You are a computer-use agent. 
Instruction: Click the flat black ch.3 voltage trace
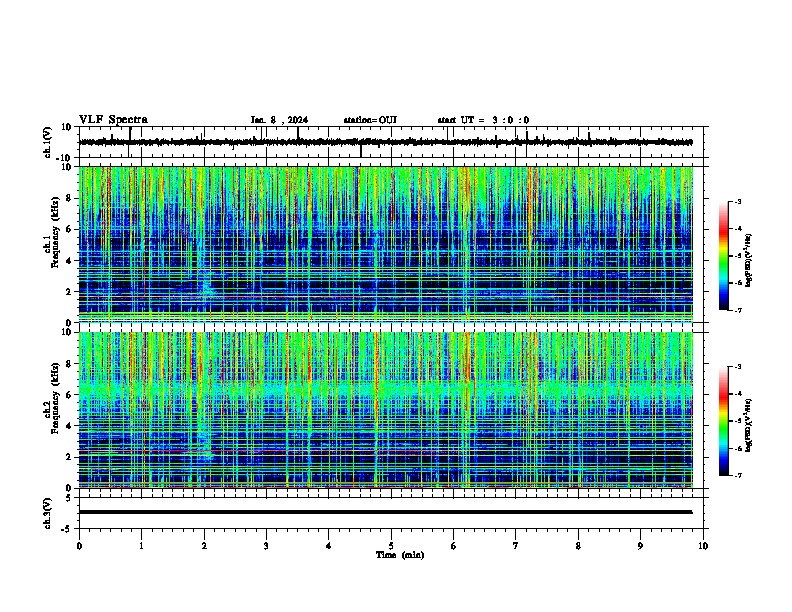[x=386, y=512]
